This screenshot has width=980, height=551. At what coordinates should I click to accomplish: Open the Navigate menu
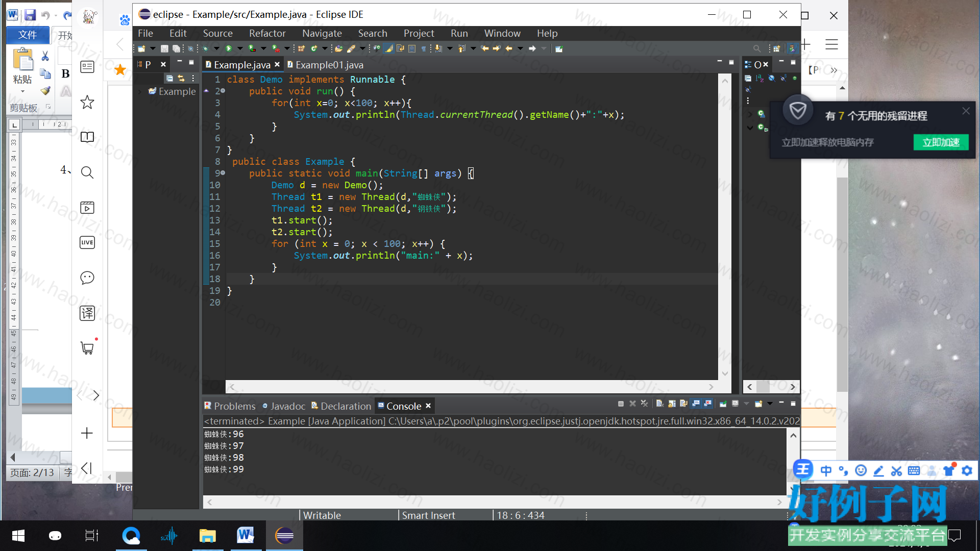coord(322,33)
